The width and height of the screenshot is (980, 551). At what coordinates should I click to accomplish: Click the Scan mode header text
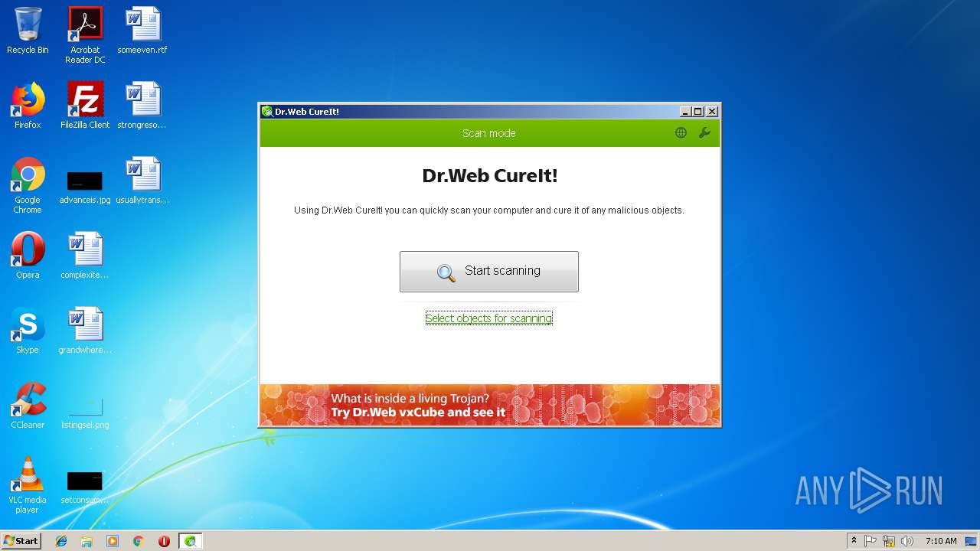(x=488, y=133)
